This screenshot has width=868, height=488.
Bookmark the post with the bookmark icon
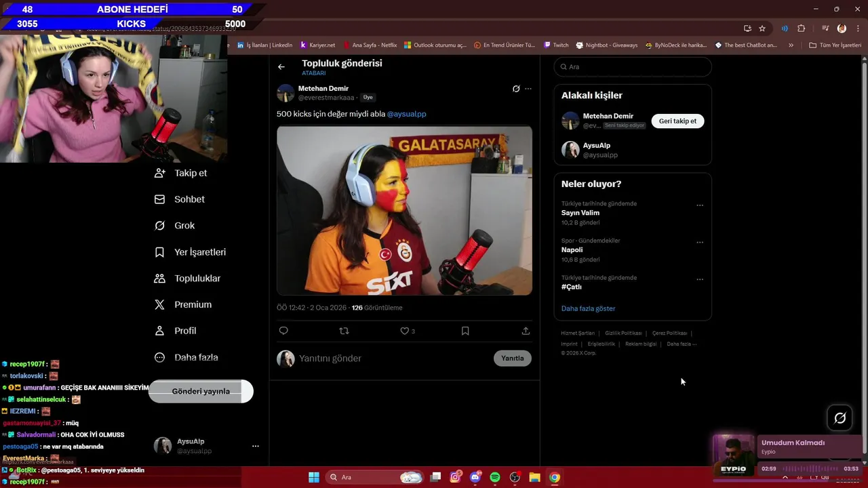coord(465,331)
